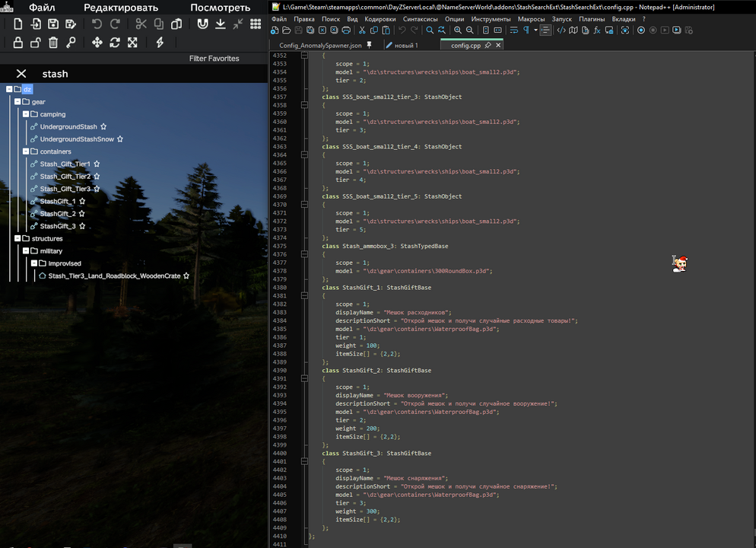Click the 3x3 dots grid icon in DayZ Editor

(256, 24)
